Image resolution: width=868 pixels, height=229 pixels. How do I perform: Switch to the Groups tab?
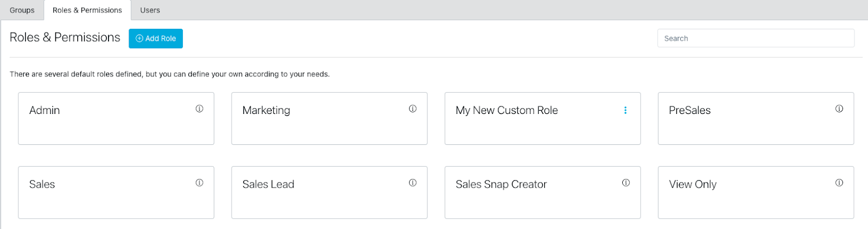tap(22, 10)
